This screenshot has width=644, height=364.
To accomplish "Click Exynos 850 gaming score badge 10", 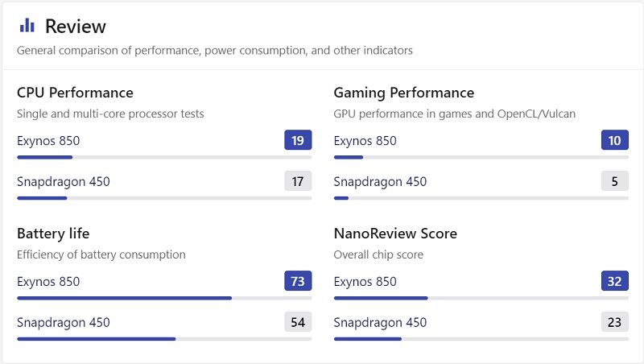I will click(x=614, y=141).
